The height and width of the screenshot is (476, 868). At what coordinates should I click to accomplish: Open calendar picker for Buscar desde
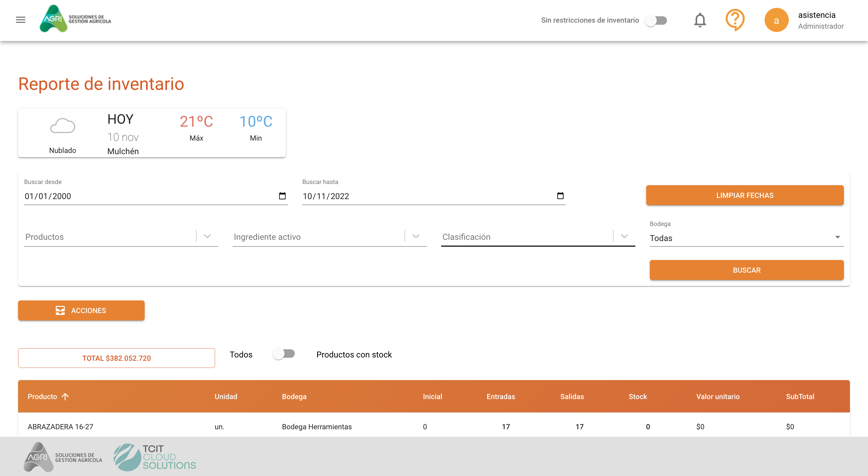tap(282, 196)
